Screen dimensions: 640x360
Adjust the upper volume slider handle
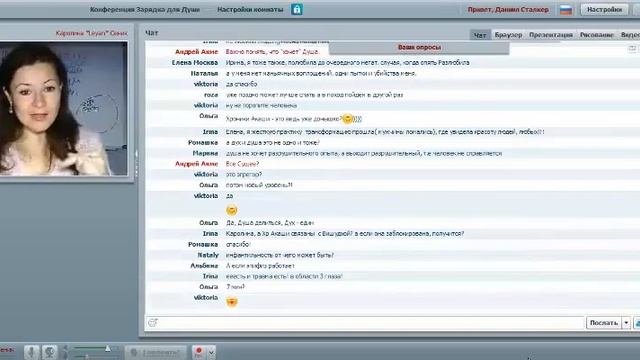coord(108,348)
